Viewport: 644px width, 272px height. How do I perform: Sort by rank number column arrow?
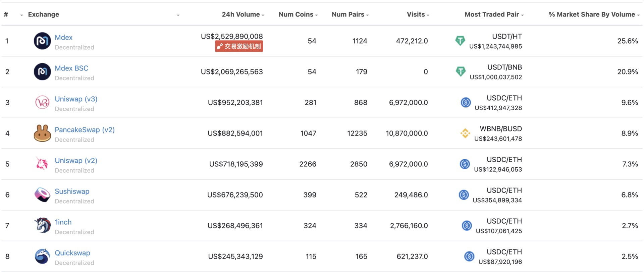point(21,15)
